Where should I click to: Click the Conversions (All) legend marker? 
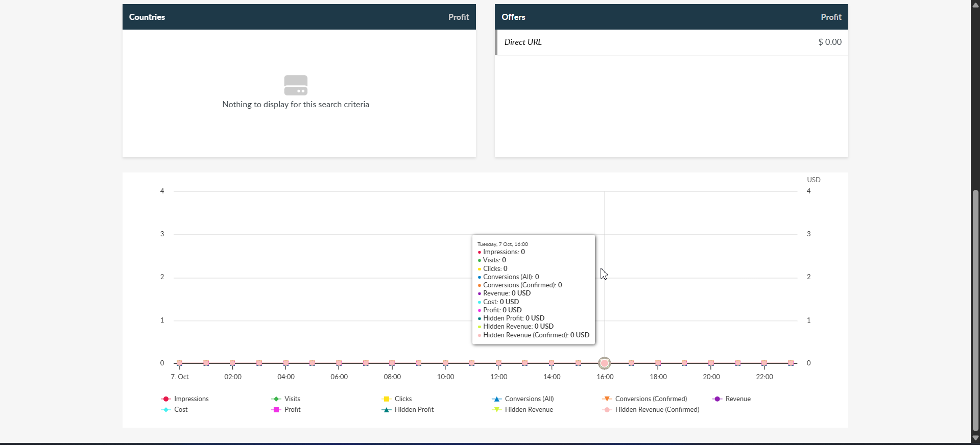pos(497,399)
